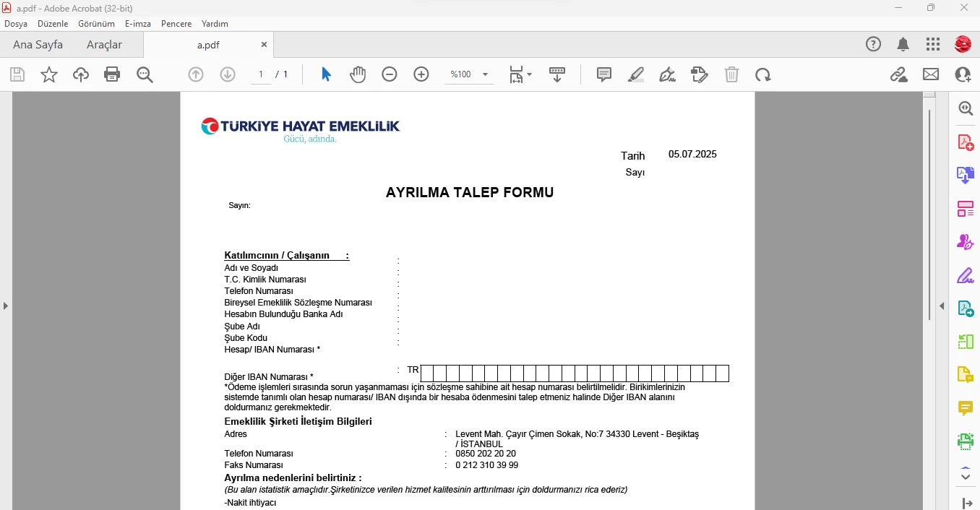Click the phone number 0850 202 20 20
Image resolution: width=980 pixels, height=510 pixels.
[x=486, y=454]
